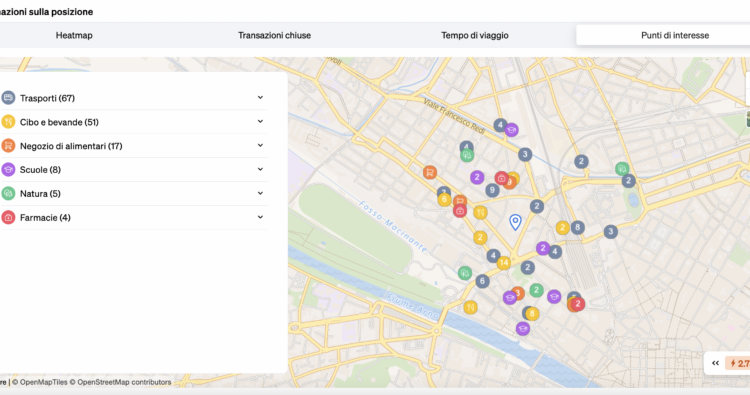Switch to the Heatmap tab
The height and width of the screenshot is (395, 750).
[74, 35]
